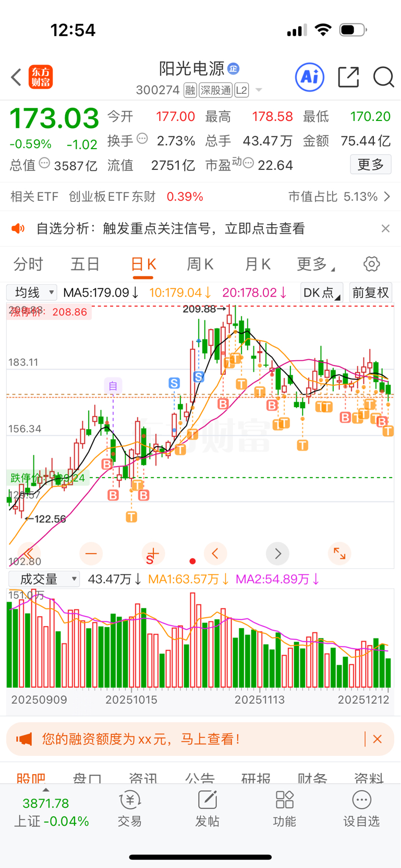The width and height of the screenshot is (401, 868).
Task: Tap the zoom-in plus chart button
Action: coord(153,554)
